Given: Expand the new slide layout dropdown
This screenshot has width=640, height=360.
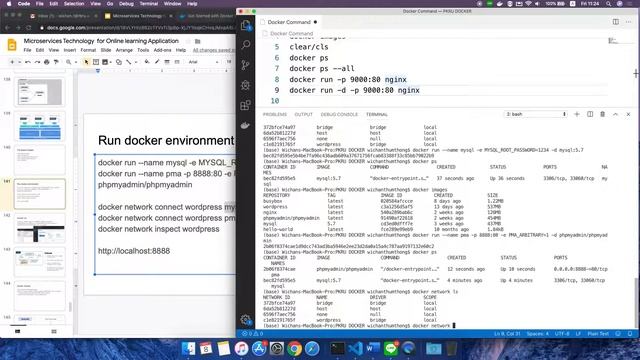Looking at the screenshot, I should point(19,62).
